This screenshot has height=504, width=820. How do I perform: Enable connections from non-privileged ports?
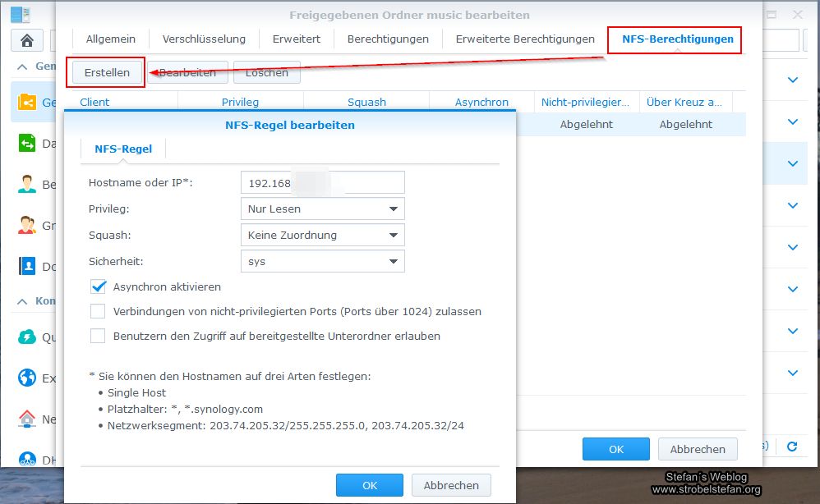[x=99, y=312]
